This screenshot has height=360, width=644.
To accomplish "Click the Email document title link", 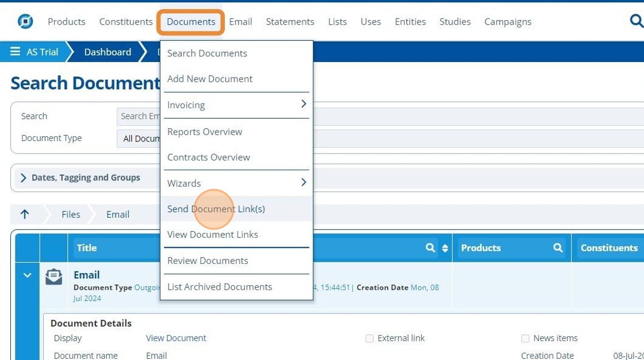I will pyautogui.click(x=87, y=275).
